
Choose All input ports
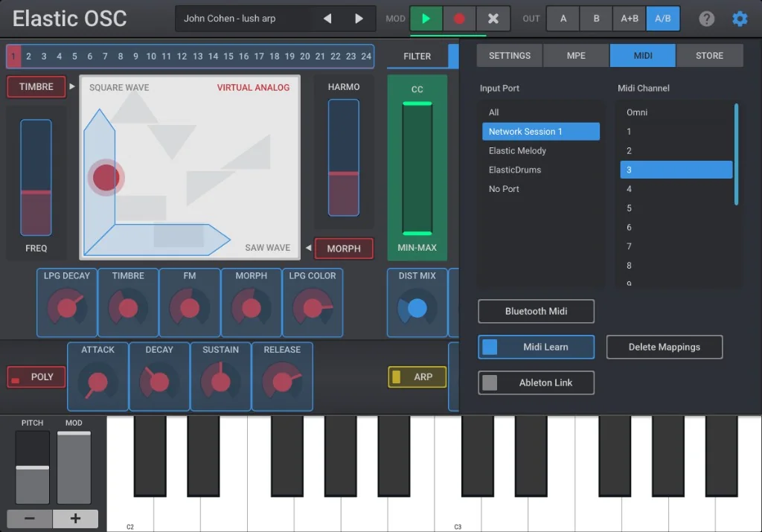tap(540, 112)
